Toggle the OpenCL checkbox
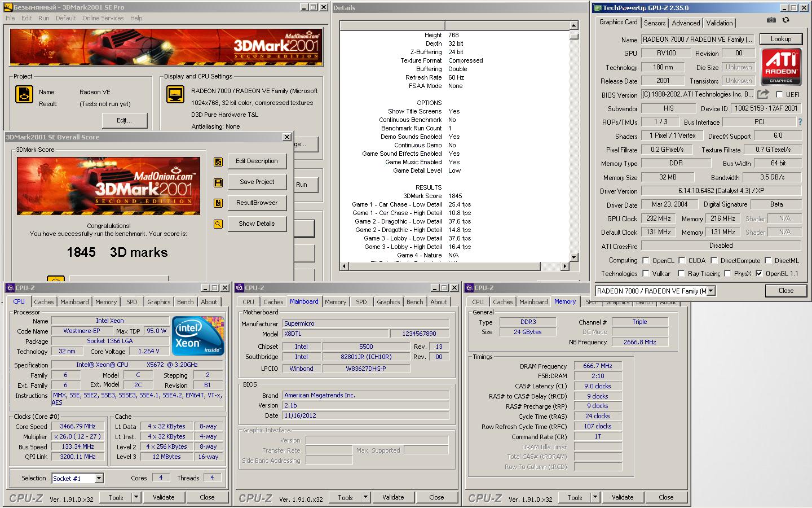The width and height of the screenshot is (812, 508). (646, 260)
